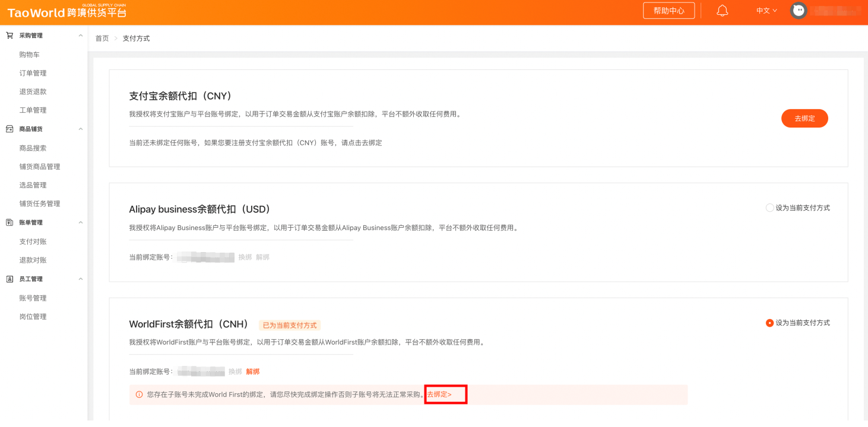Screen dimensions: 868x427
Task: Click the store icon beside 商品铺货
Action: 9,129
